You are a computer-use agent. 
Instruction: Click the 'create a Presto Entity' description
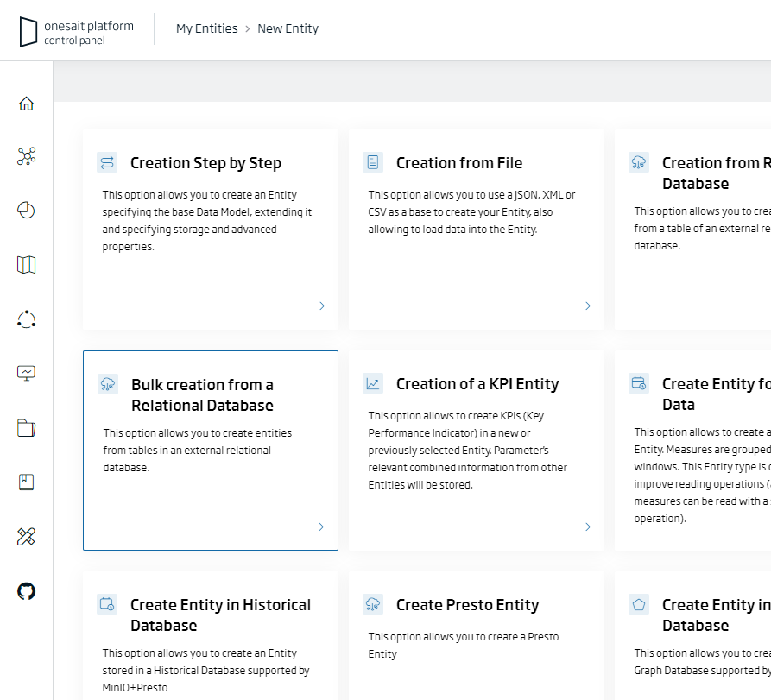point(464,646)
